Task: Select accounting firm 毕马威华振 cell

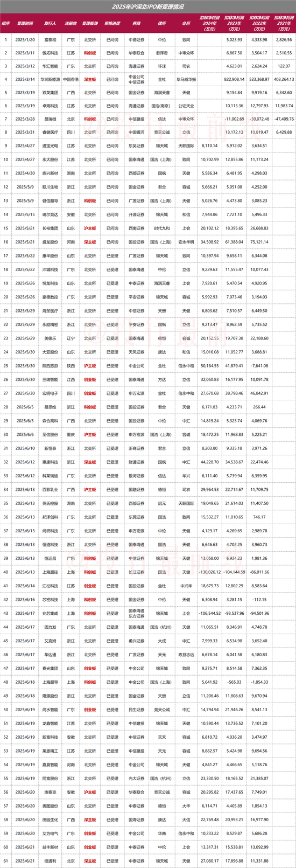Action: point(186,79)
